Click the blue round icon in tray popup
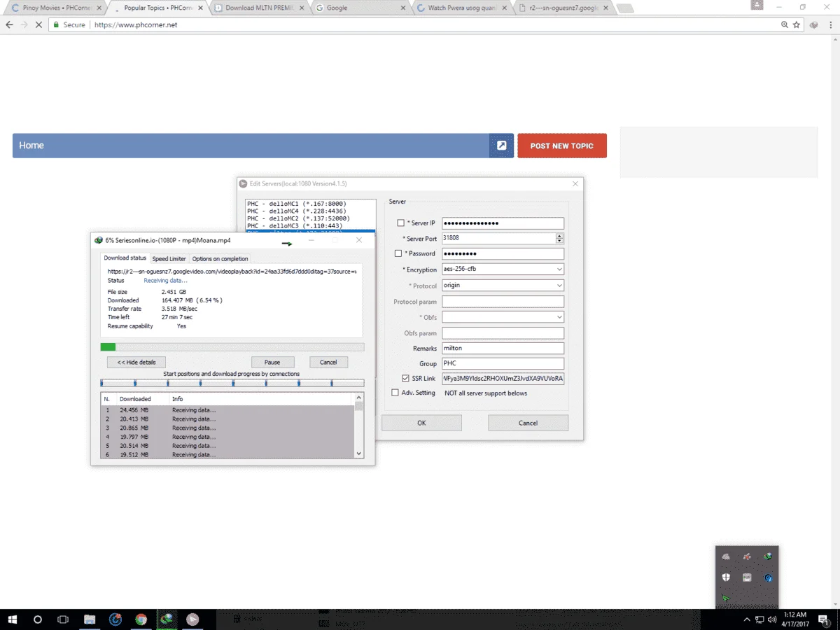This screenshot has height=630, width=840. (768, 577)
